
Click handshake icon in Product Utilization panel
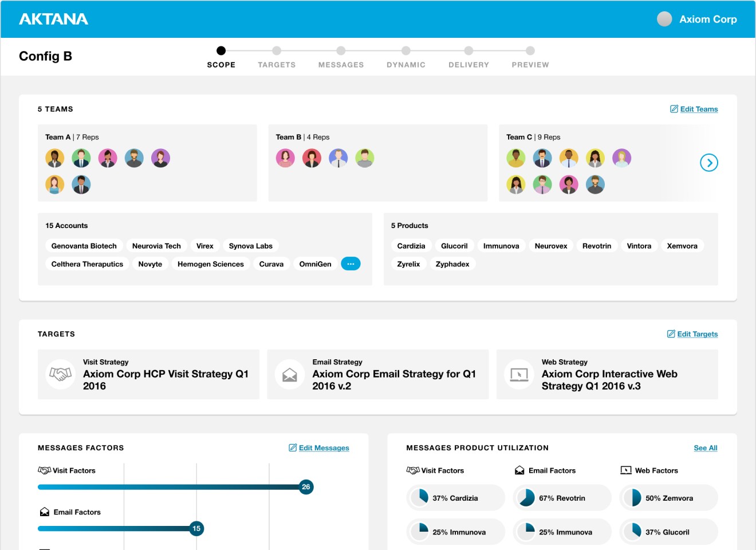413,470
